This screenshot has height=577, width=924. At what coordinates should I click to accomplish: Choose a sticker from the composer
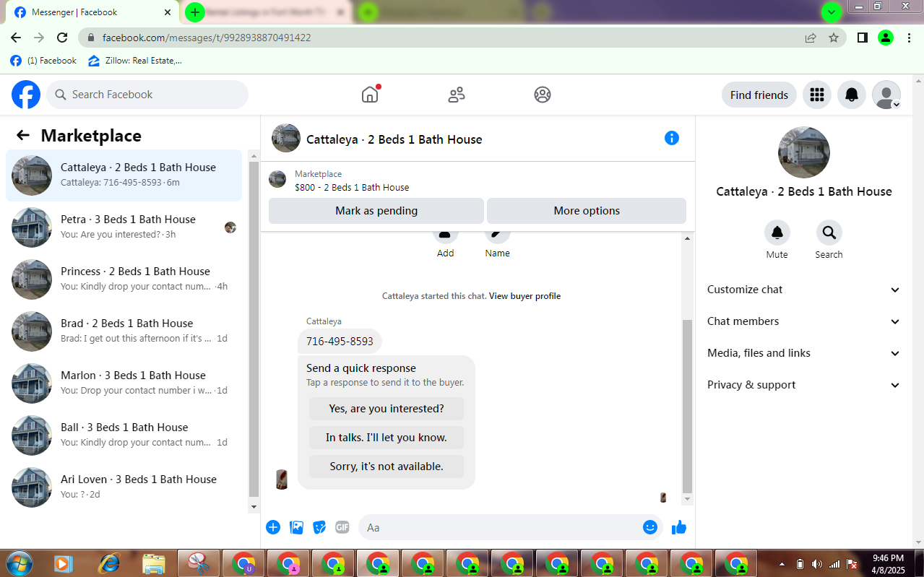[319, 527]
